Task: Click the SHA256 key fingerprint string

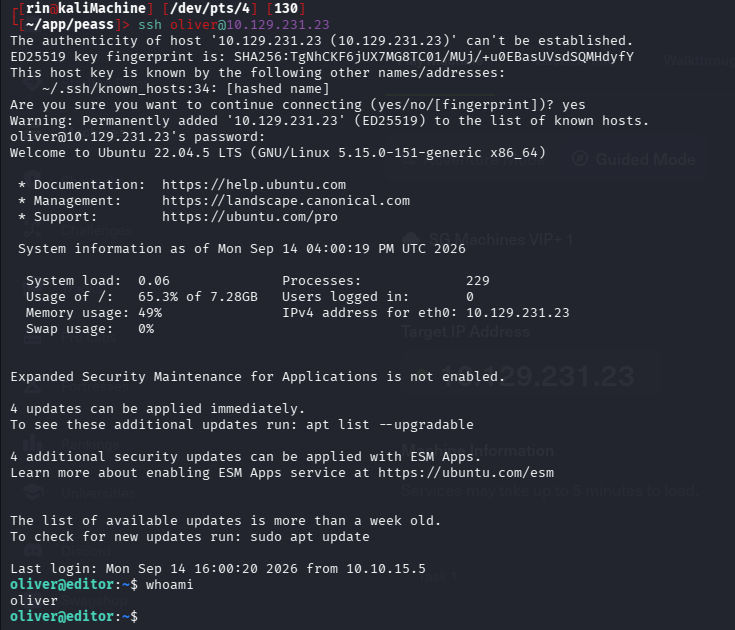Action: coord(434,57)
